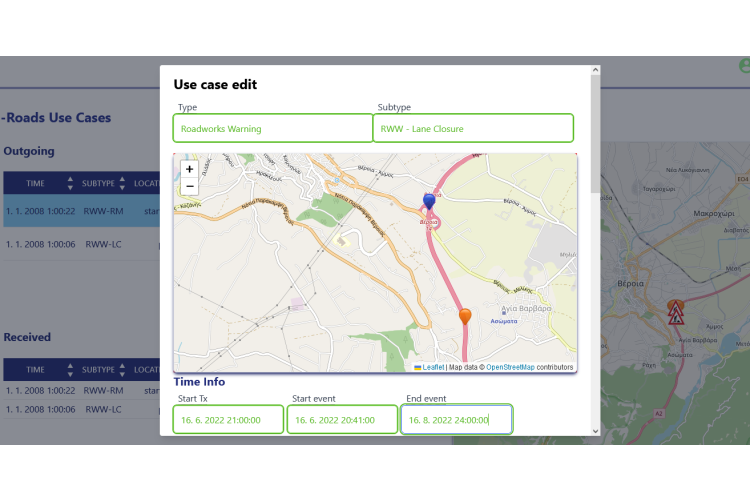The height and width of the screenshot is (500, 750).
Task: Sort Received table by TIME
Action: pyautogui.click(x=70, y=369)
